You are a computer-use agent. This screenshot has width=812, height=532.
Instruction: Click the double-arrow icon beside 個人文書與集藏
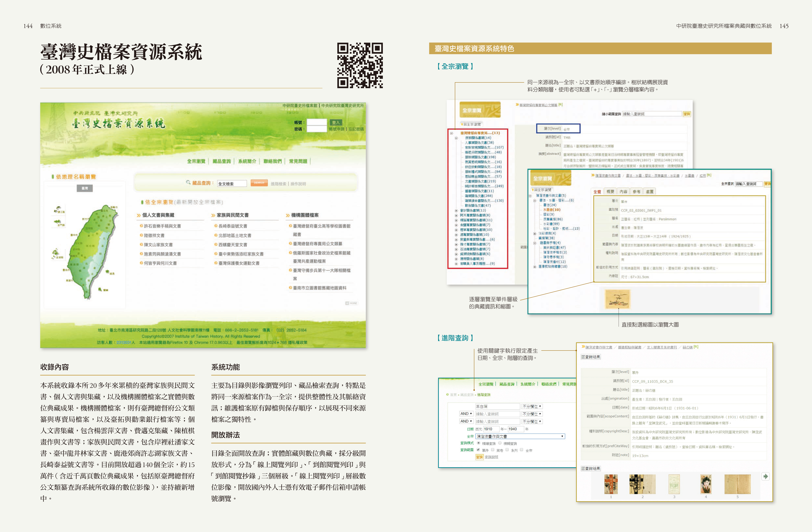tap(138, 215)
